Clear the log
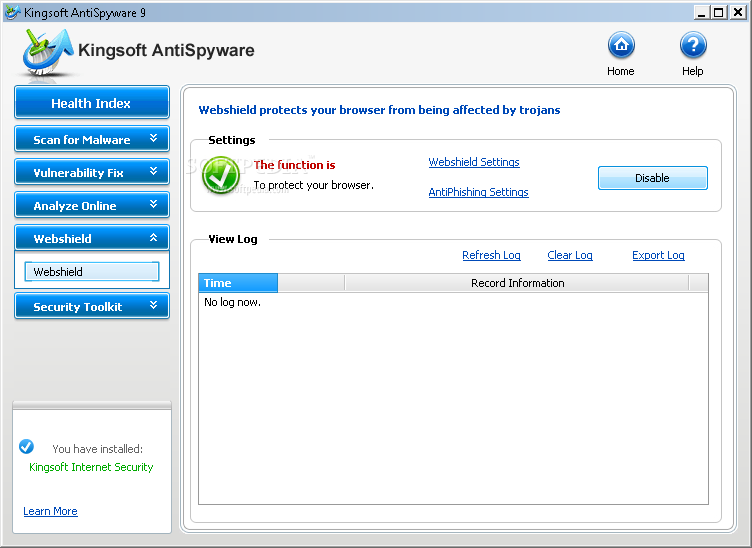 tap(570, 255)
